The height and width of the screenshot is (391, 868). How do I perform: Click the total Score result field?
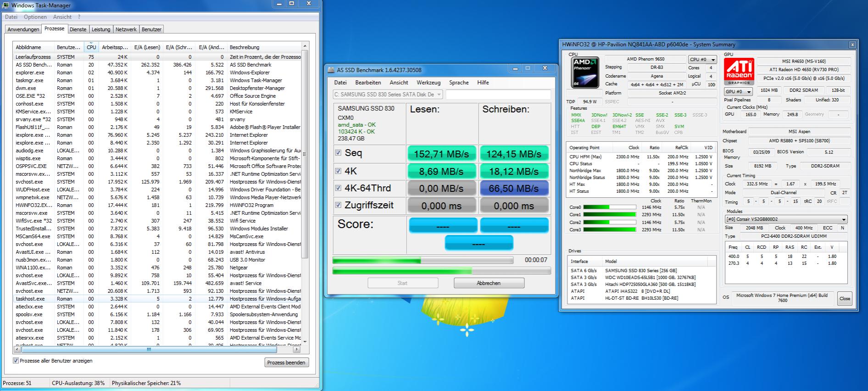click(479, 243)
